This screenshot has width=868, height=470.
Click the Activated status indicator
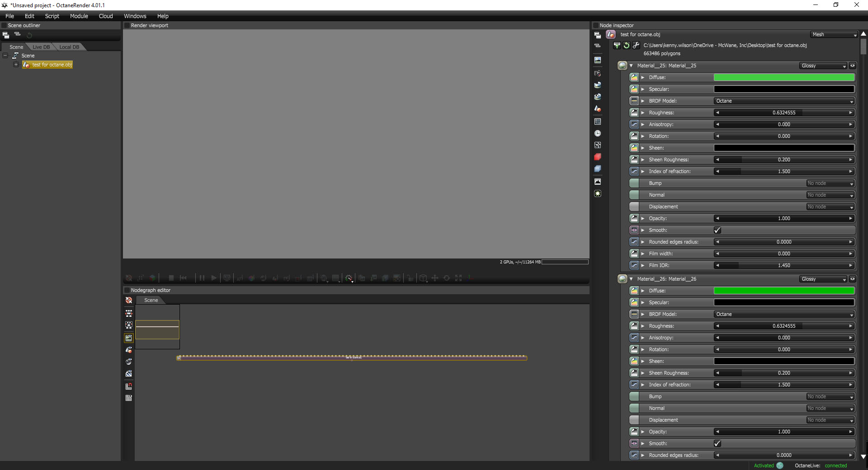coord(768,465)
